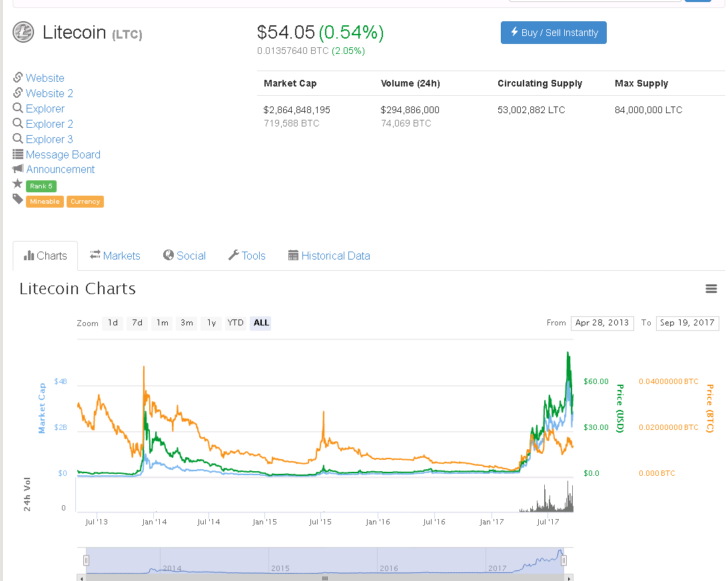Viewport: 728px width, 581px height.
Task: Click right scroll arrow of chart navigator
Action: (x=569, y=578)
